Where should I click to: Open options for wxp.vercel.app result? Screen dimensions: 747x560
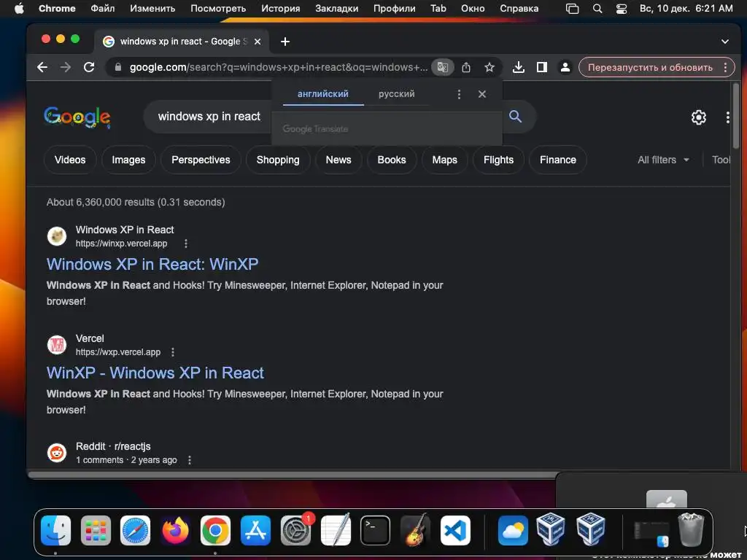tap(172, 352)
